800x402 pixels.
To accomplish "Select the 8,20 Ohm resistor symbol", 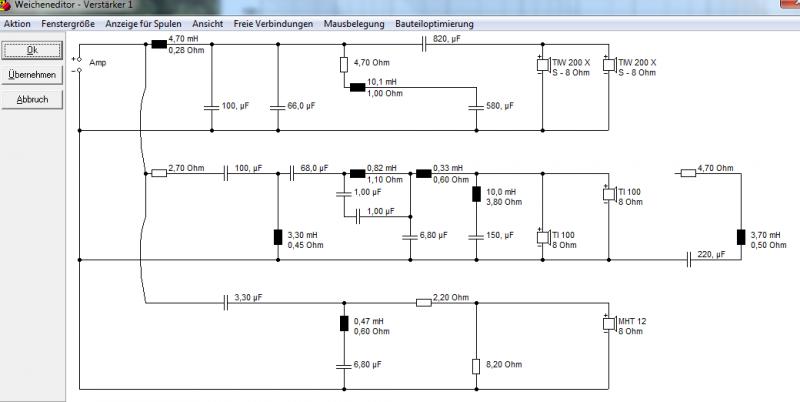I will click(x=476, y=366).
